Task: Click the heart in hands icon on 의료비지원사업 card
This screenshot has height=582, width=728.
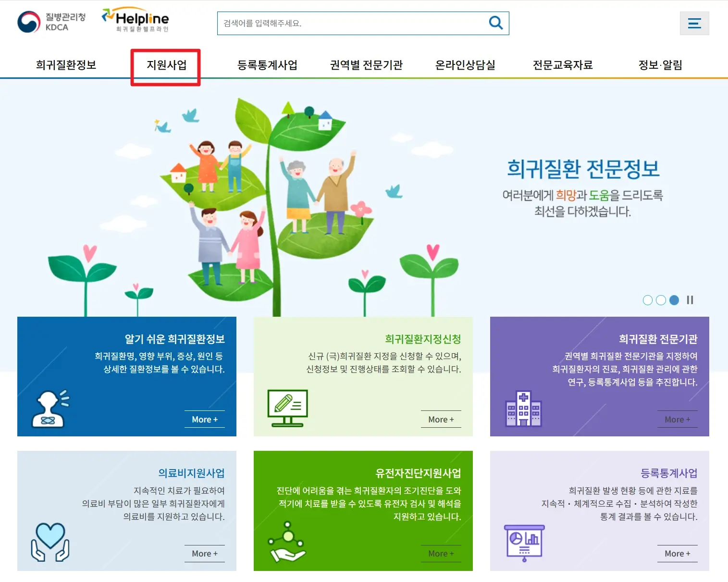Action: pyautogui.click(x=49, y=541)
